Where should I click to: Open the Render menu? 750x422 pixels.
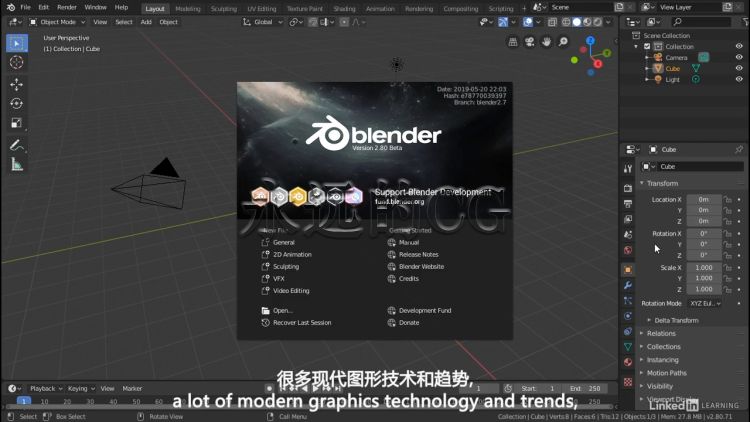(67, 7)
